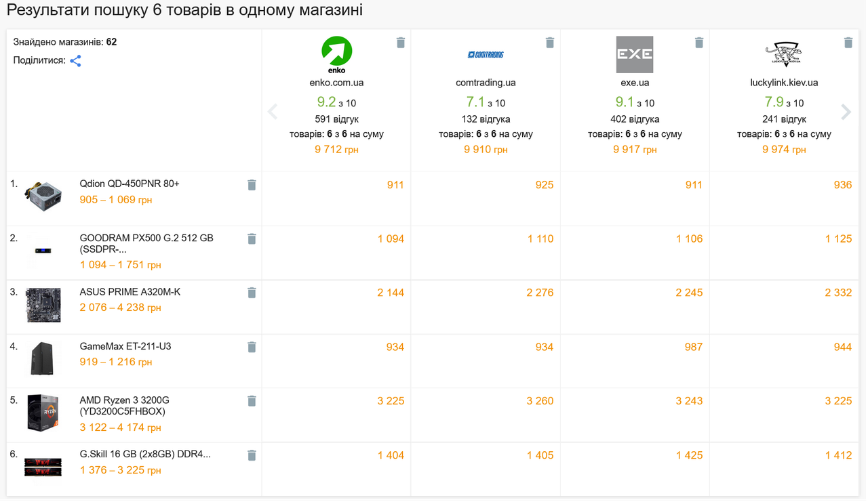
Task: Delete comtrading.ua store column
Action: click(x=550, y=43)
